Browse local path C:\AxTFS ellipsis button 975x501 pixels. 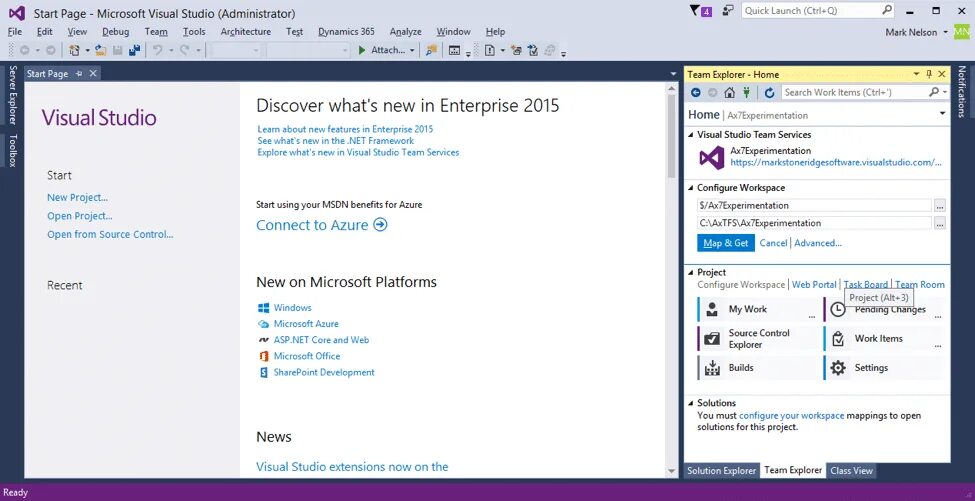point(940,223)
